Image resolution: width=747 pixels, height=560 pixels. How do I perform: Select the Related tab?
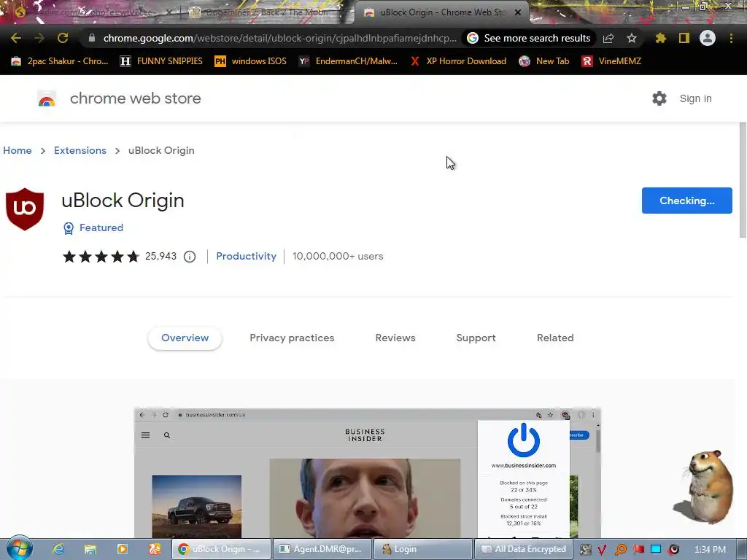(555, 338)
